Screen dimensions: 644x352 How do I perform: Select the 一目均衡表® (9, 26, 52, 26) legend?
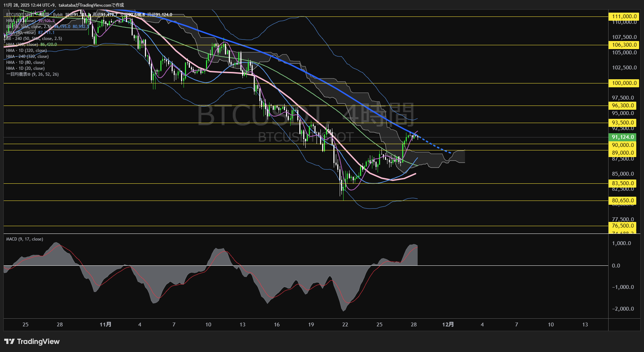[32, 74]
